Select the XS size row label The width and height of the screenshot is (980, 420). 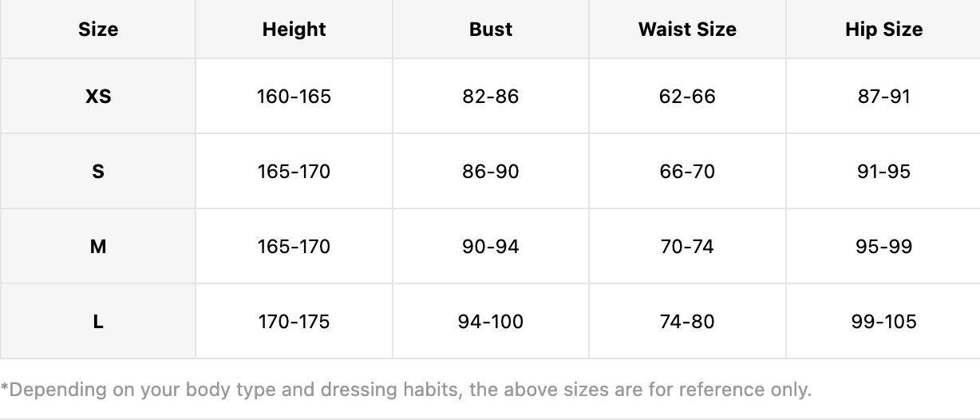98,97
